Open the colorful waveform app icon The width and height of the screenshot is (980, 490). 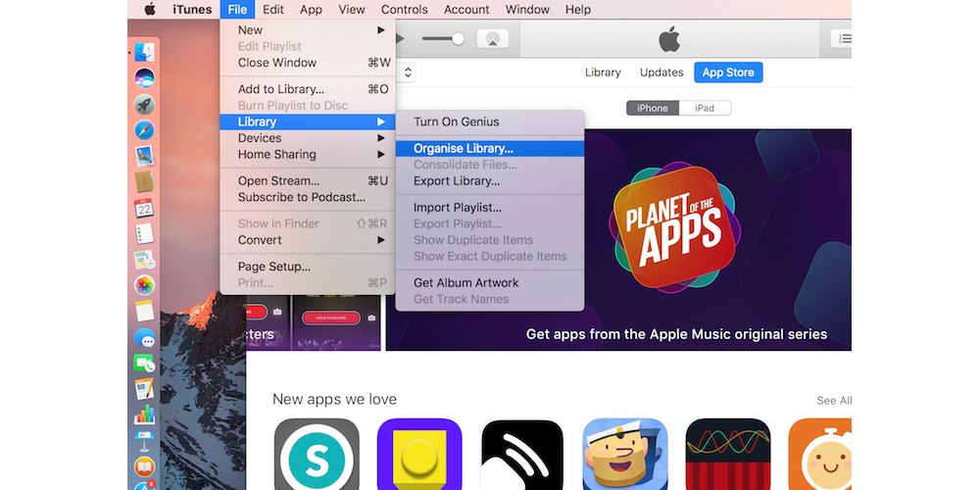pyautogui.click(x=728, y=455)
